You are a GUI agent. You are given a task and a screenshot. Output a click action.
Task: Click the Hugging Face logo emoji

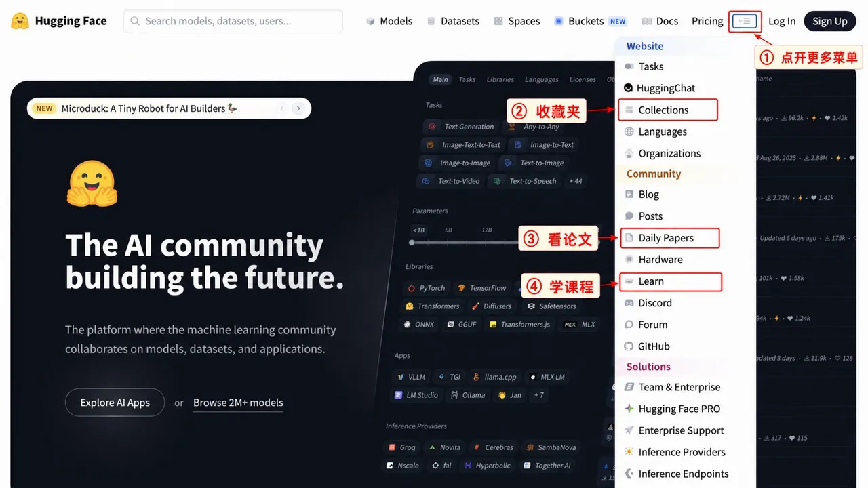coord(20,21)
